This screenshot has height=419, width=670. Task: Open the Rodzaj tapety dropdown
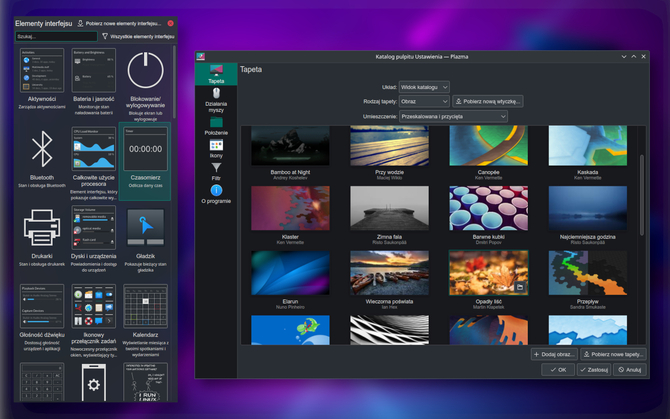tap(424, 102)
